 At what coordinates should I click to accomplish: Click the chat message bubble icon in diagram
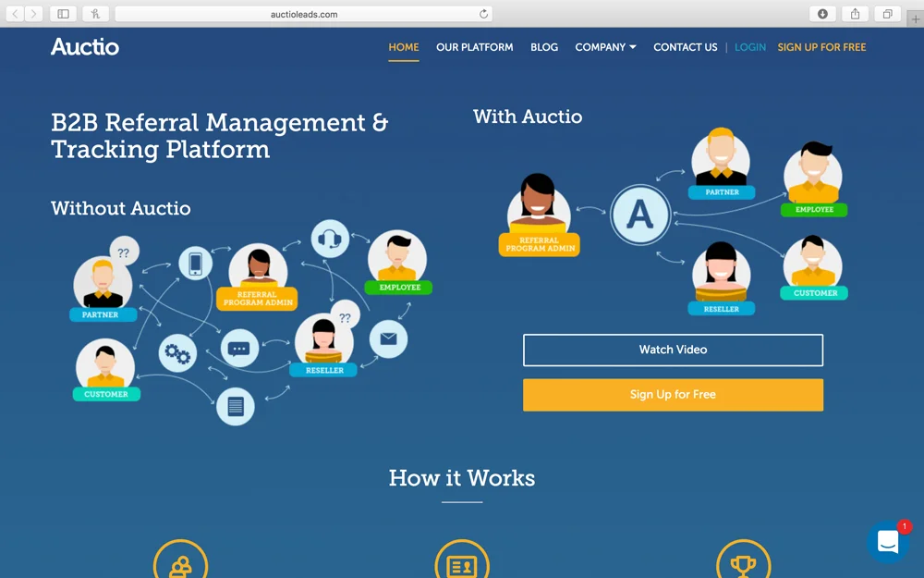coord(239,349)
